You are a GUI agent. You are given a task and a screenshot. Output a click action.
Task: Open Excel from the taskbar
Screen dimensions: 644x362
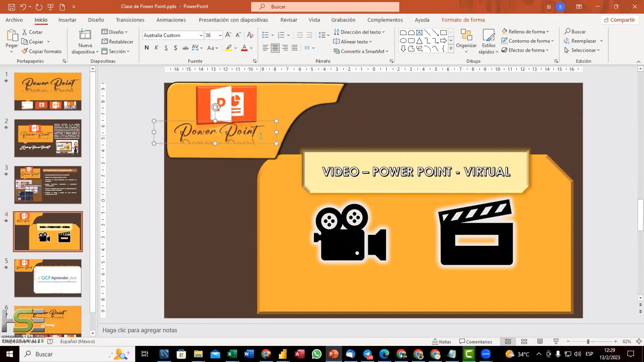click(232, 354)
